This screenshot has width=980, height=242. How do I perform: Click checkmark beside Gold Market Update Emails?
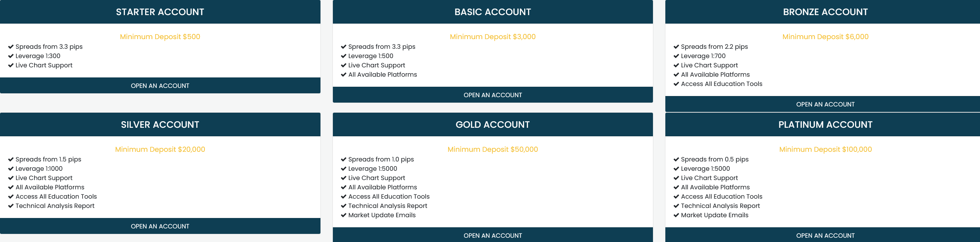click(x=343, y=215)
